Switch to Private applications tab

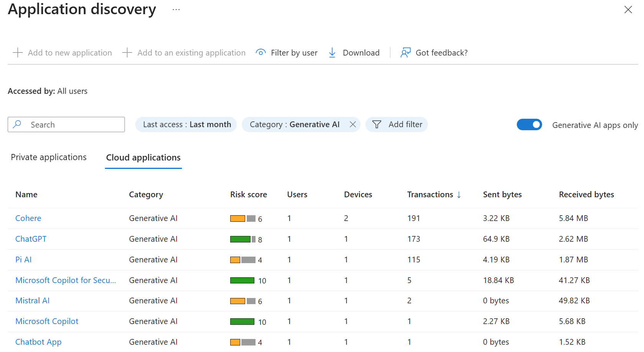pyautogui.click(x=49, y=157)
